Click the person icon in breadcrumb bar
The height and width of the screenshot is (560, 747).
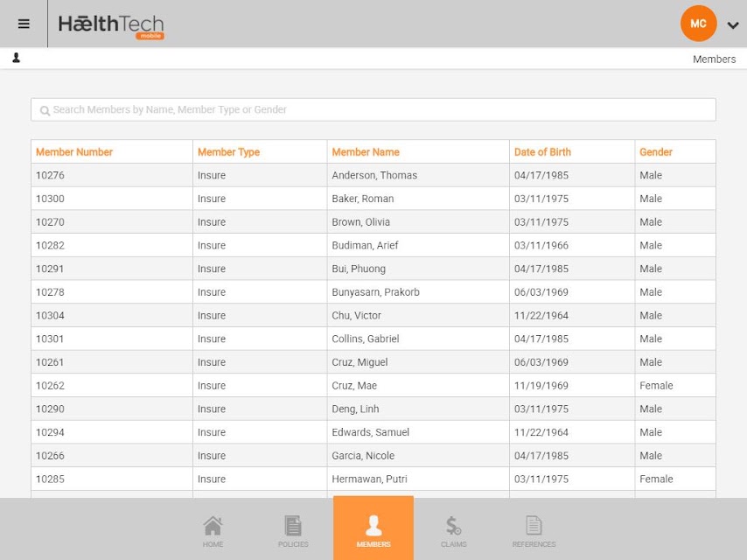17,58
